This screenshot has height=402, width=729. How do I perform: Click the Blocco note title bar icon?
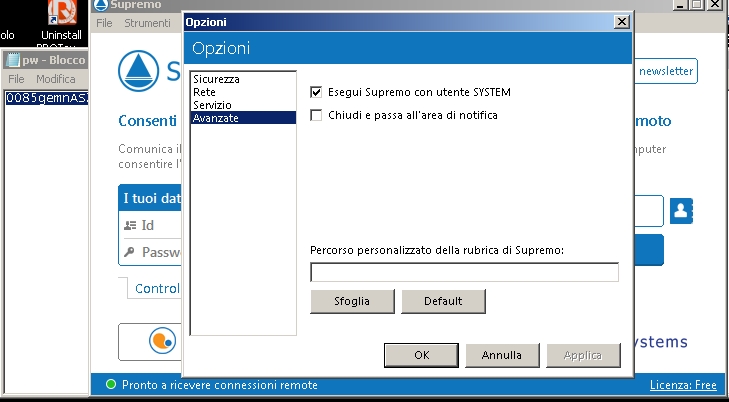(13, 60)
